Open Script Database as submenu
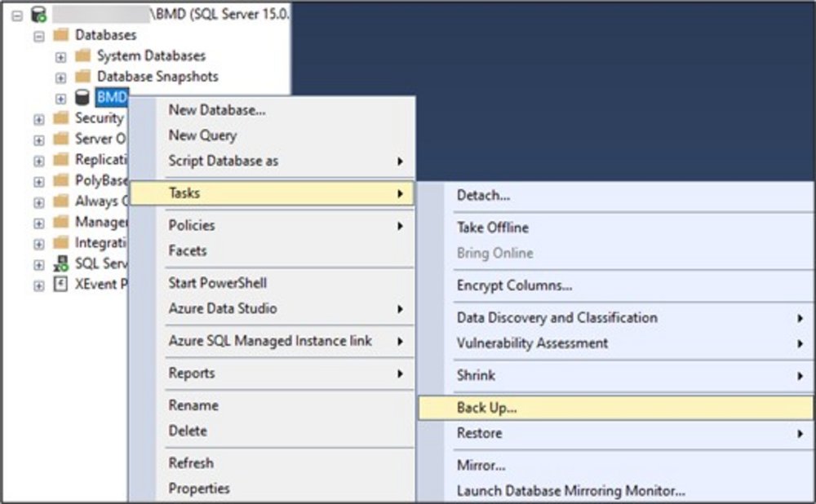The image size is (816, 504). click(223, 161)
